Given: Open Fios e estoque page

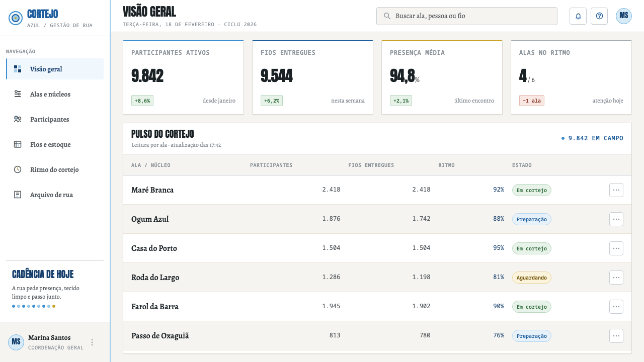Looking at the screenshot, I should pos(55,144).
